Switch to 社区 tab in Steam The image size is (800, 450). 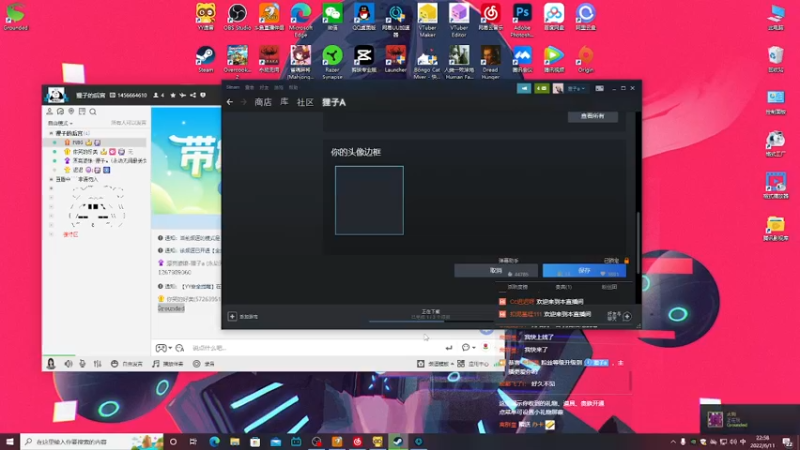(305, 102)
